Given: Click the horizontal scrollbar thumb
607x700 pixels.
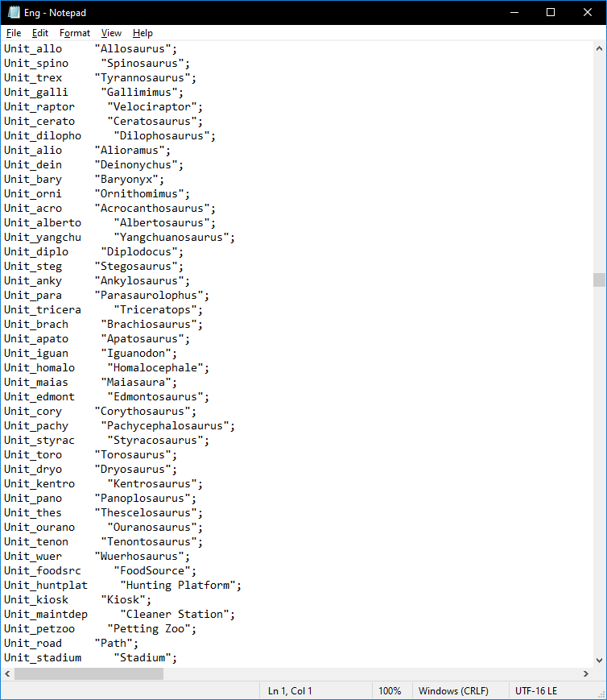Looking at the screenshot, I should (89, 673).
